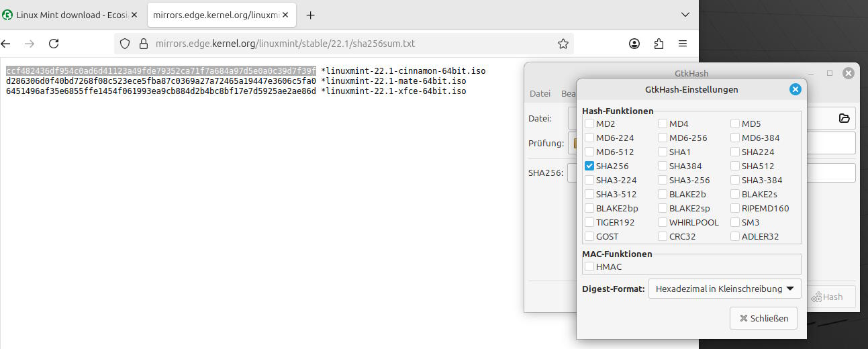The height and width of the screenshot is (349, 868).
Task: Enable the SHA1 hash checkbox
Action: click(662, 152)
